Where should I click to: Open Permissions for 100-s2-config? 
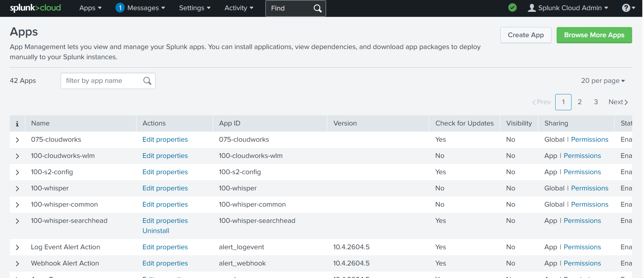(582, 172)
